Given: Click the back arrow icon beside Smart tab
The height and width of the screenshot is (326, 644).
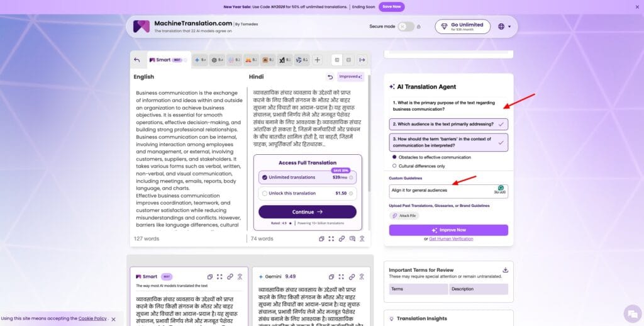Looking at the screenshot, I should [x=136, y=60].
